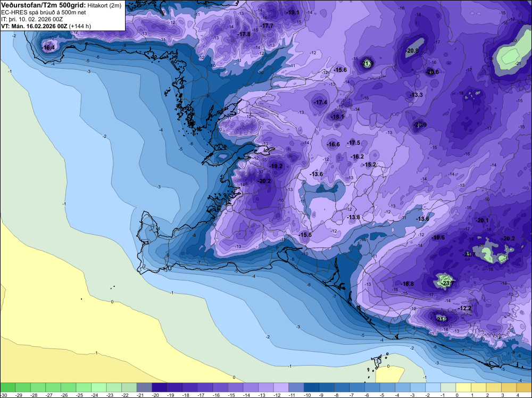This screenshot has height=398, width=532.
Task: Pick the -10 deep blue legend swatch
Action: [311, 387]
